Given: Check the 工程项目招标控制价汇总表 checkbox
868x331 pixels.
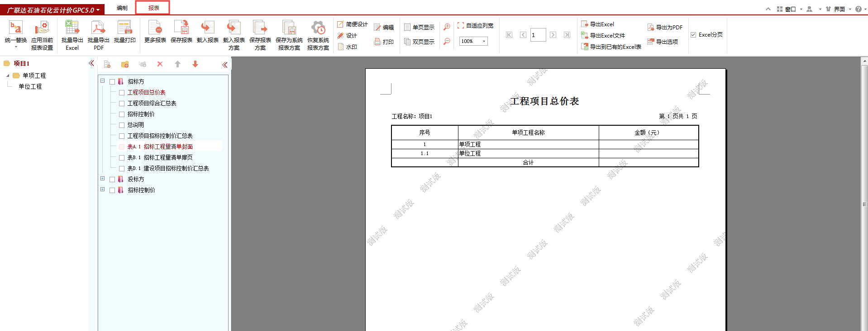Looking at the screenshot, I should pos(122,136).
